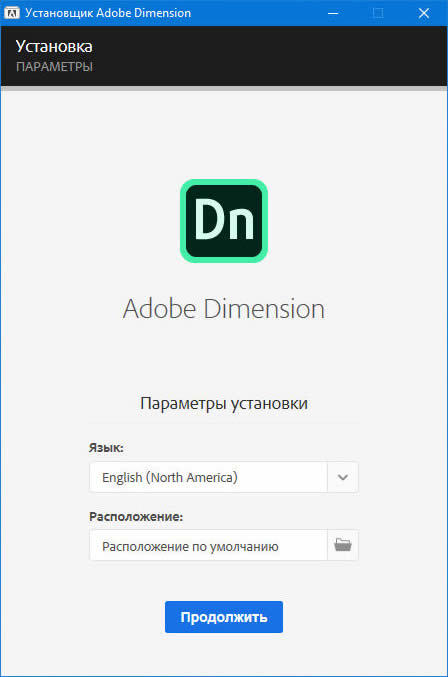Click the Установщик Adobe Dimension window title text

pyautogui.click(x=108, y=13)
